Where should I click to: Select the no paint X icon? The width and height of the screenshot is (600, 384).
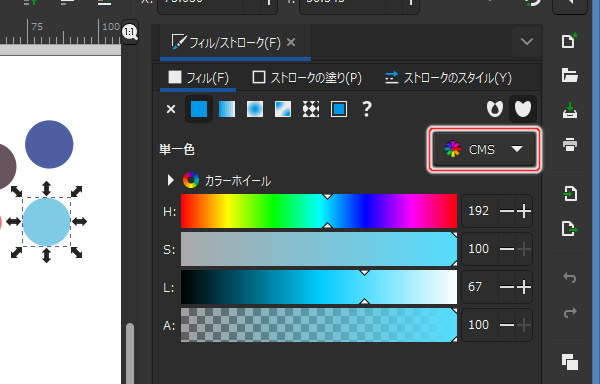[x=171, y=109]
